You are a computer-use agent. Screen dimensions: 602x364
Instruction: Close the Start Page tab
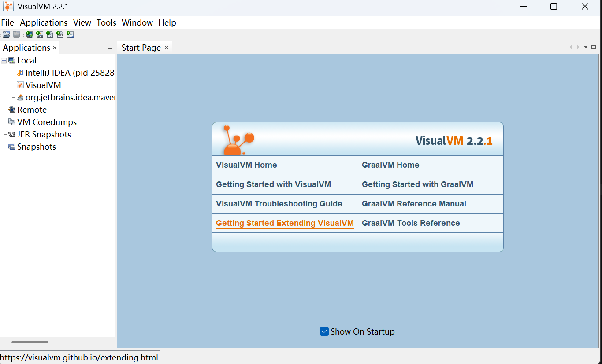167,48
